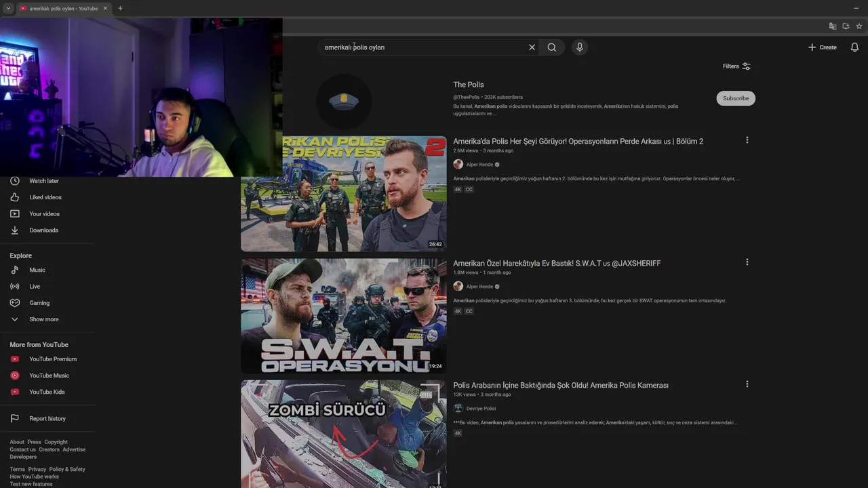Open The Polis channel title link
The image size is (868, 488).
click(469, 85)
